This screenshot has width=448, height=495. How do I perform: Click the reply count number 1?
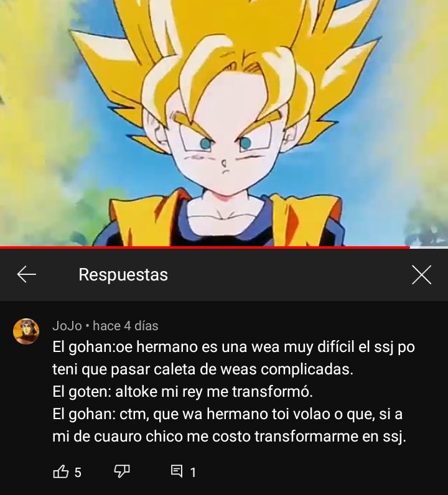coord(193,473)
